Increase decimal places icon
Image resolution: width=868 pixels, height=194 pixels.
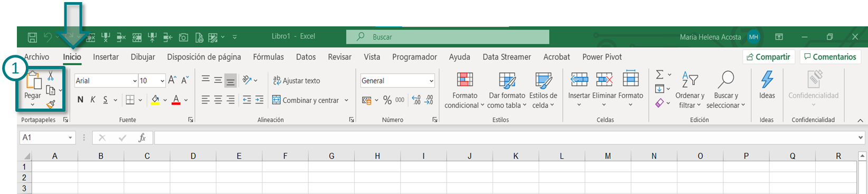tap(416, 100)
